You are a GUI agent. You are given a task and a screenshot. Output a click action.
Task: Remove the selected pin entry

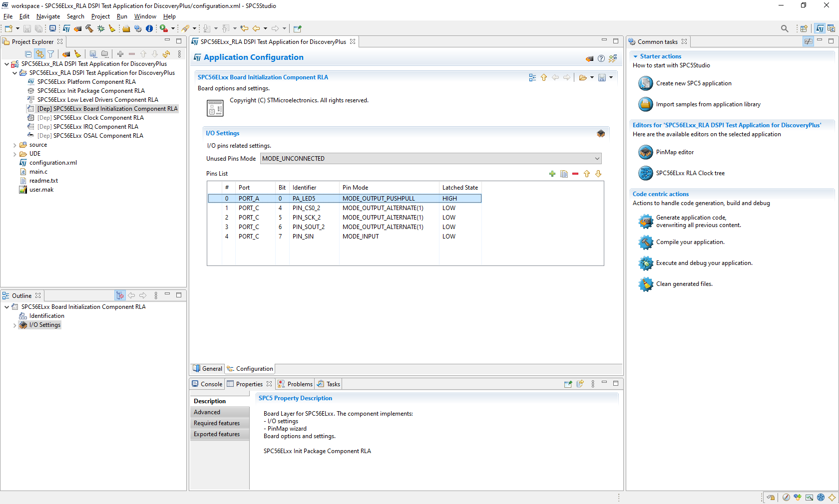(575, 174)
